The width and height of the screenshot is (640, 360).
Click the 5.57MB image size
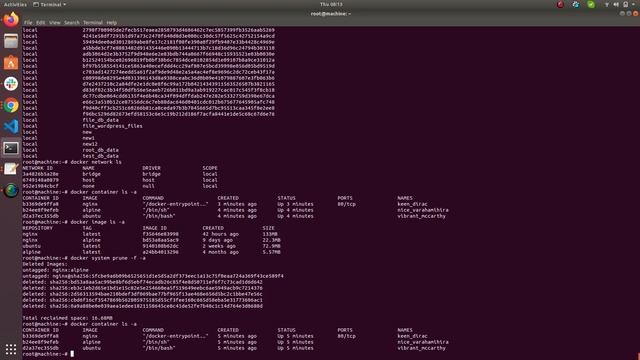(x=271, y=252)
